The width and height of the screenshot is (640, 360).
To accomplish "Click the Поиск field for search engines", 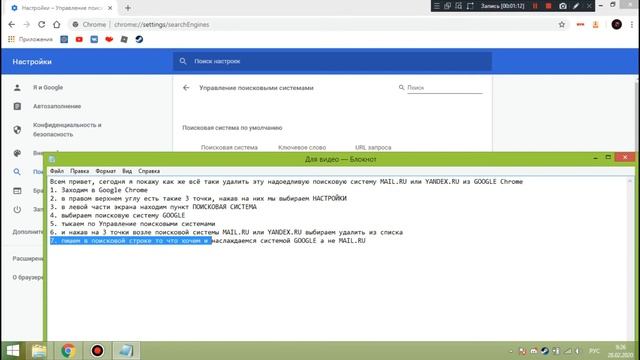I will (444, 88).
